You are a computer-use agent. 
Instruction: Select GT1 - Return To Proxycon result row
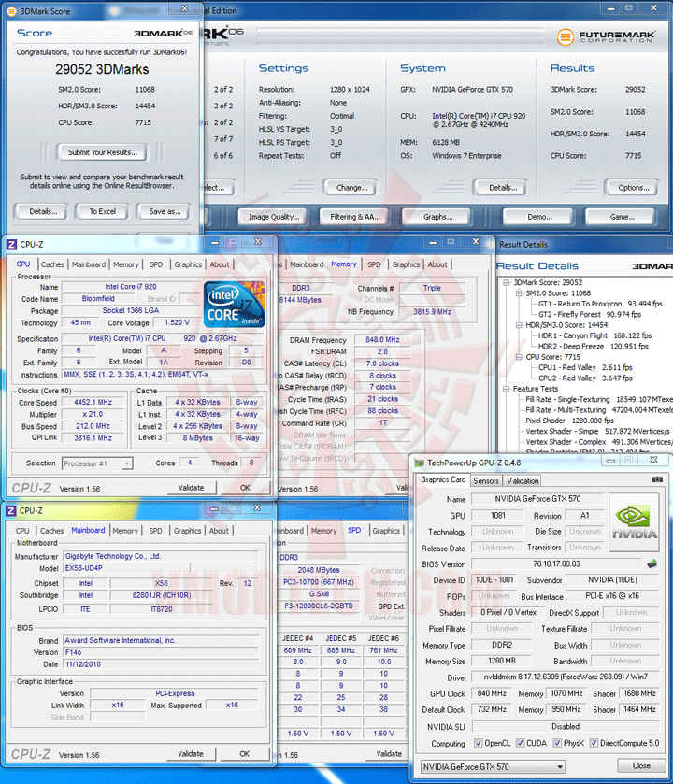click(x=600, y=304)
